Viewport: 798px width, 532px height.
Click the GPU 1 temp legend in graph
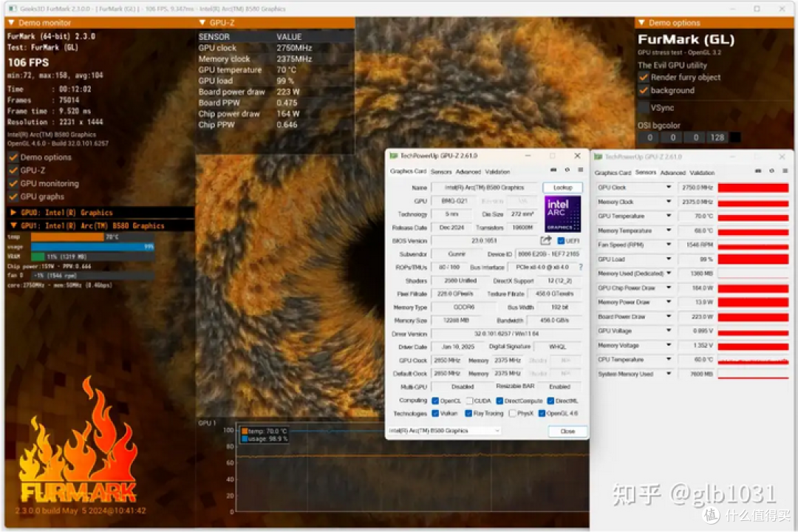coord(265,432)
